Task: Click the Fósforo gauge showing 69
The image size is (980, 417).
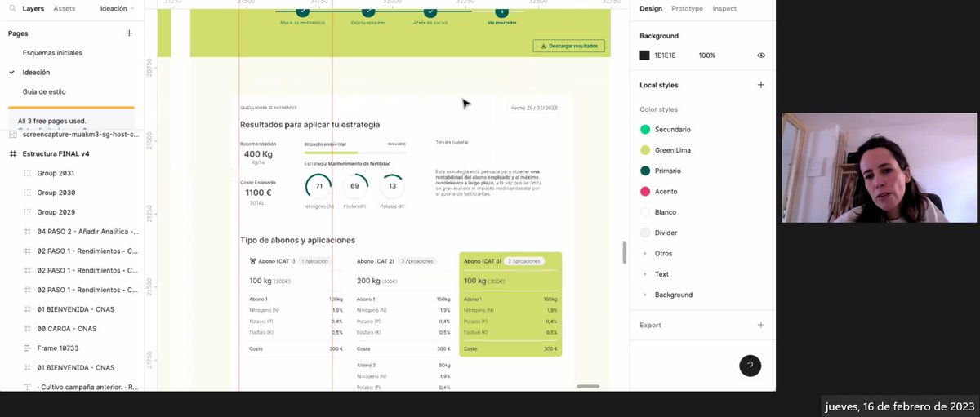Action: click(354, 186)
